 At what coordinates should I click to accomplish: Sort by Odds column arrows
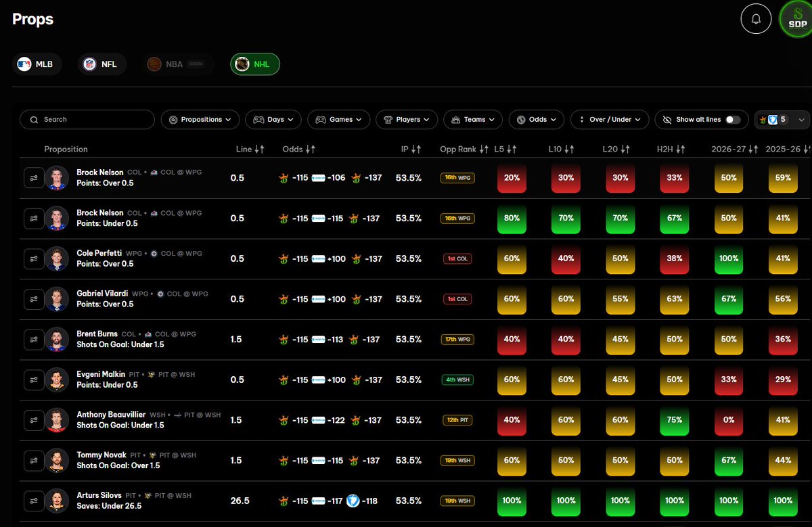click(x=311, y=149)
